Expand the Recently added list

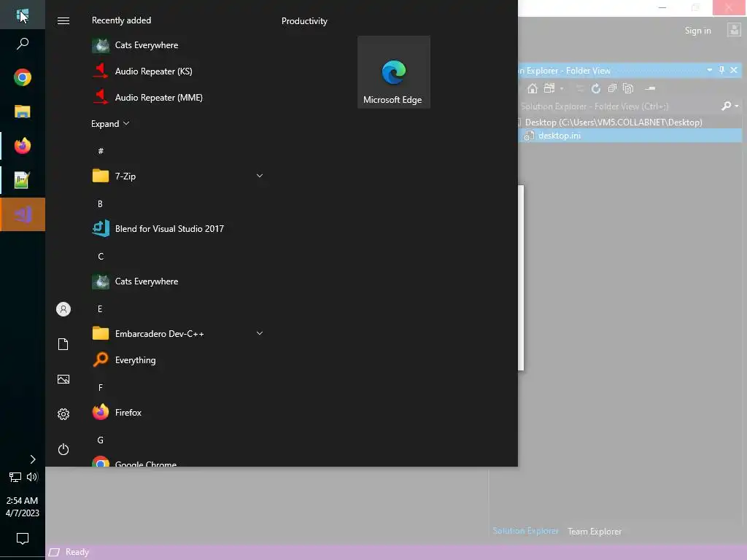coord(110,124)
